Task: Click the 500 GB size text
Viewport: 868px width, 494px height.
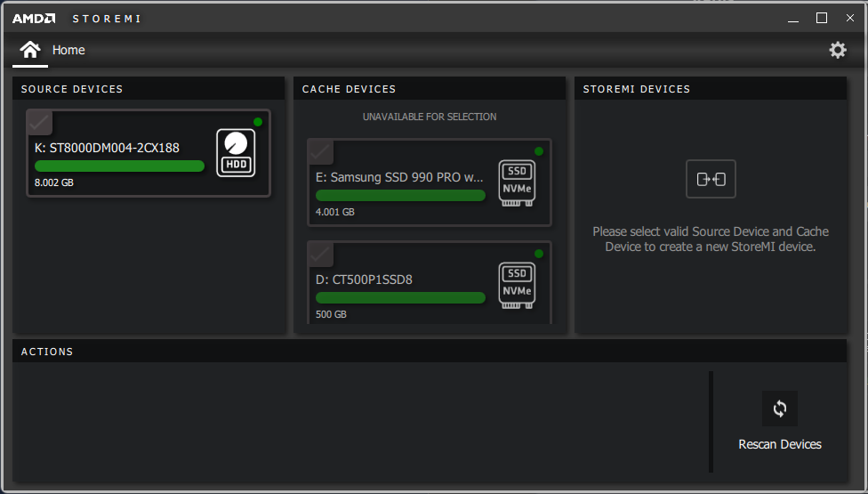Action: tap(331, 314)
